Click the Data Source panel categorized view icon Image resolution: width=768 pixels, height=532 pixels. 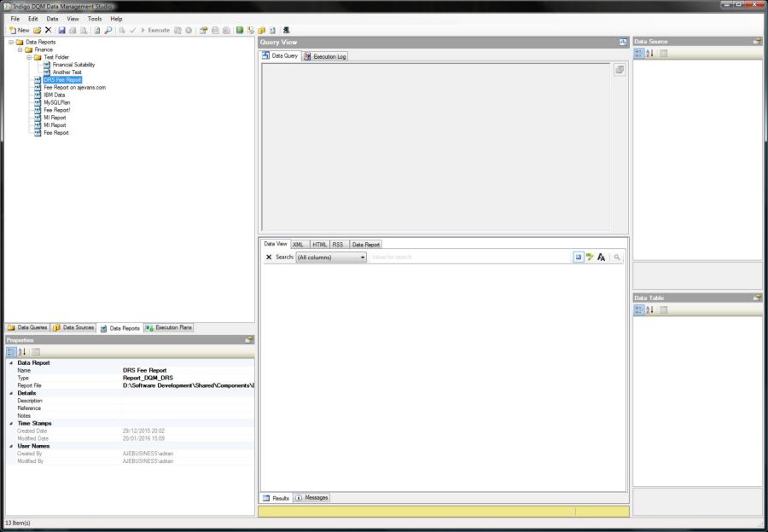[x=638, y=53]
